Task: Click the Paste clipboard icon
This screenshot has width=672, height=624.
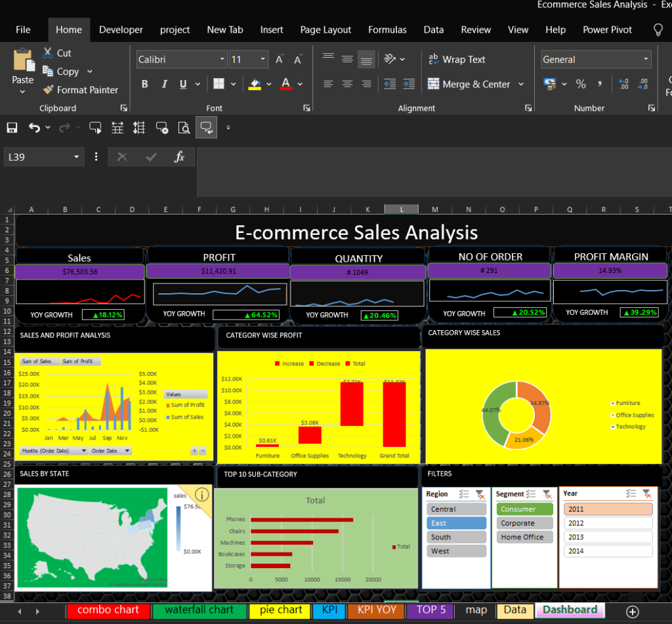Action: (23, 60)
